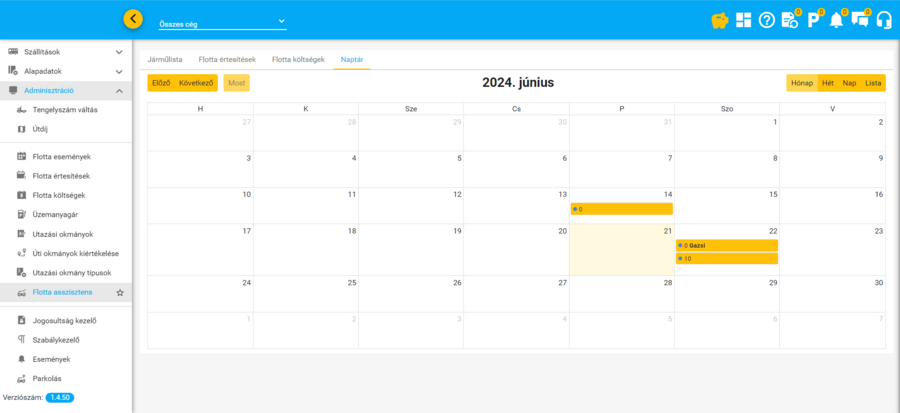Image resolution: width=900 pixels, height=413 pixels.
Task: Collapse sidebar with yellow back arrow
Action: (x=133, y=19)
